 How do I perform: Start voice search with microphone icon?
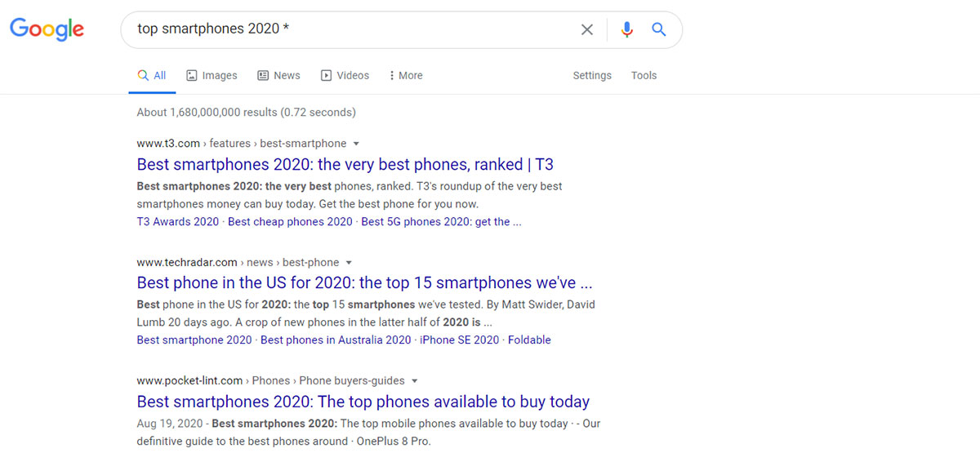click(626, 29)
